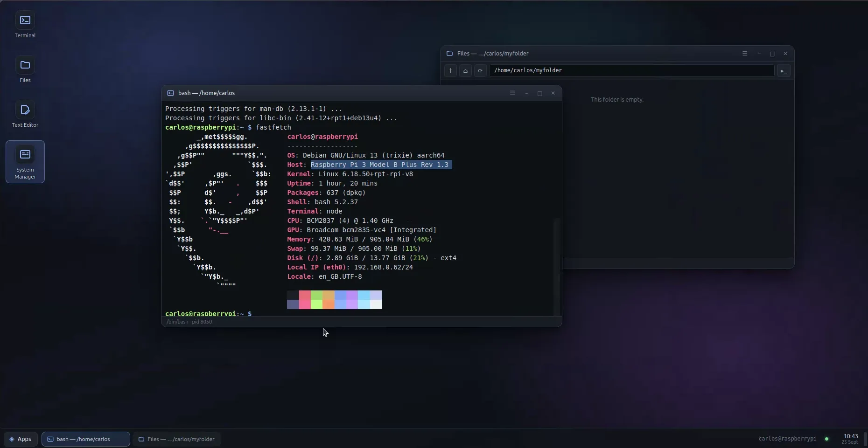Click the Local IP 192.168.0.62/24 line
The height and width of the screenshot is (448, 868).
(x=350, y=267)
